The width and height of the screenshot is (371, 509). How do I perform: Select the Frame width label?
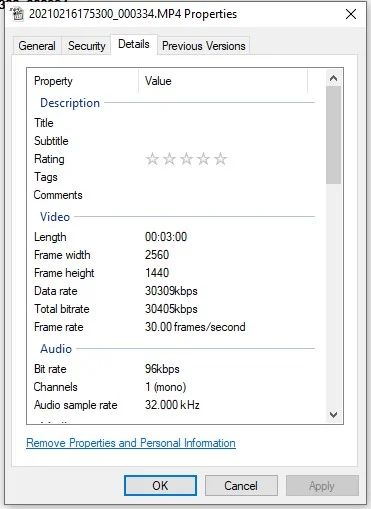tap(62, 255)
